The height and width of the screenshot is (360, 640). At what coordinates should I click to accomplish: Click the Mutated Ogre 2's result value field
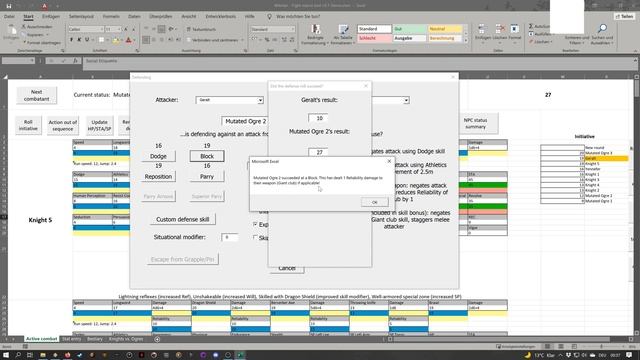(319, 152)
